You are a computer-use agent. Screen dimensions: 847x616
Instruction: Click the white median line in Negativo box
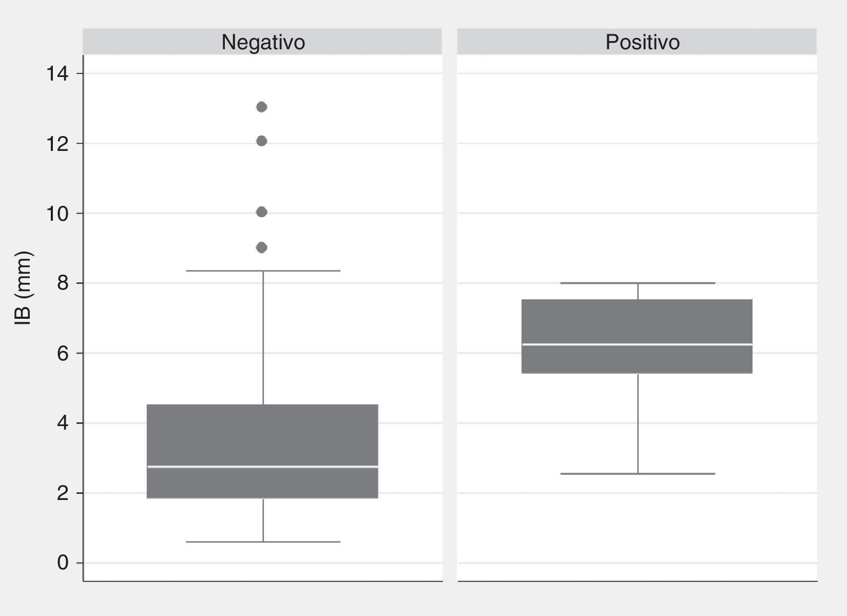[263, 467]
